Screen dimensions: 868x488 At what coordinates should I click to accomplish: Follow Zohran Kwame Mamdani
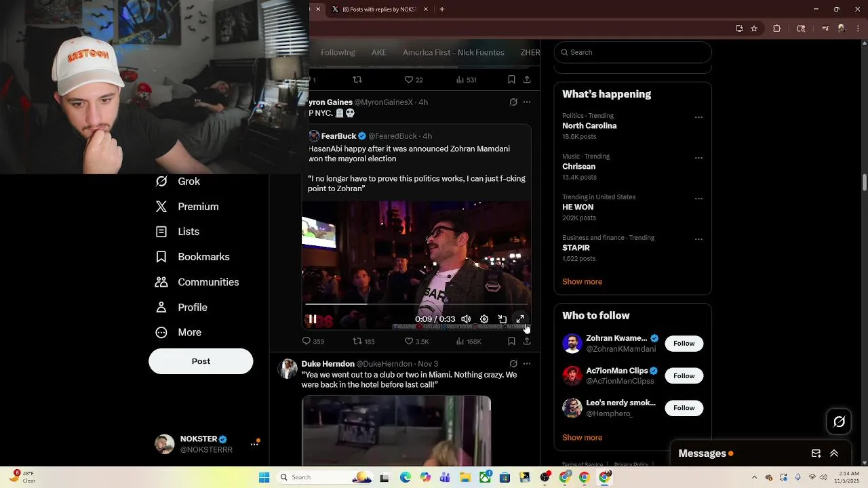[x=684, y=344]
